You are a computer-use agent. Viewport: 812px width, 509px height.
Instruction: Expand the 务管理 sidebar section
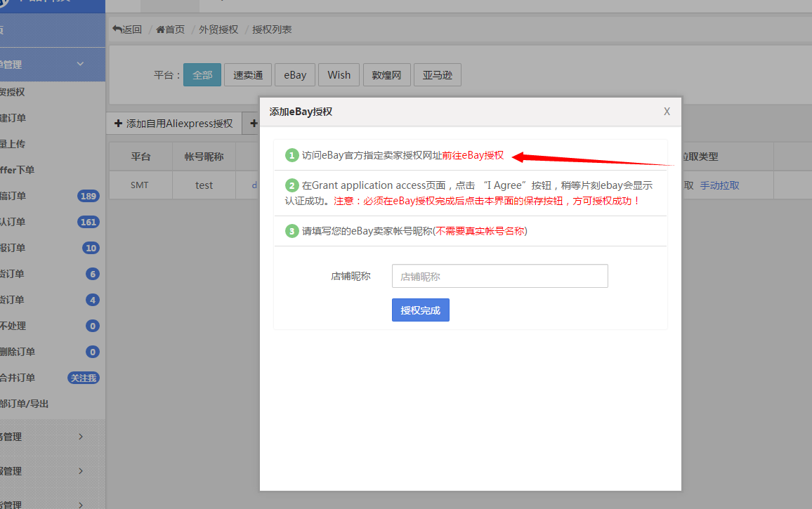pos(80,437)
